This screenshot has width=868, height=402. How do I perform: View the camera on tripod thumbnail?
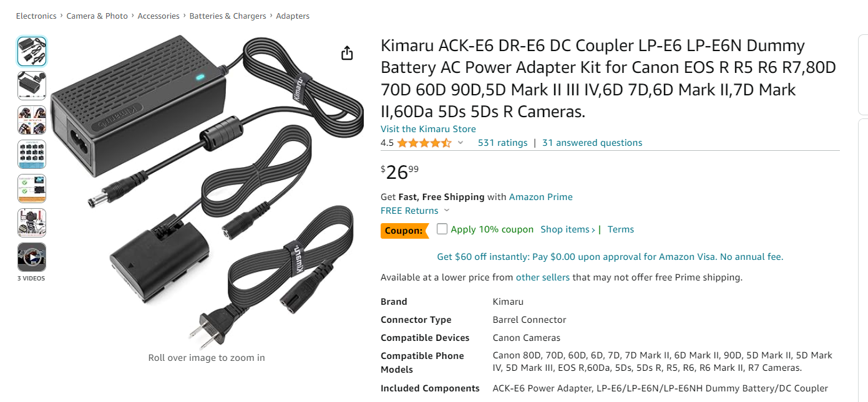click(x=31, y=223)
